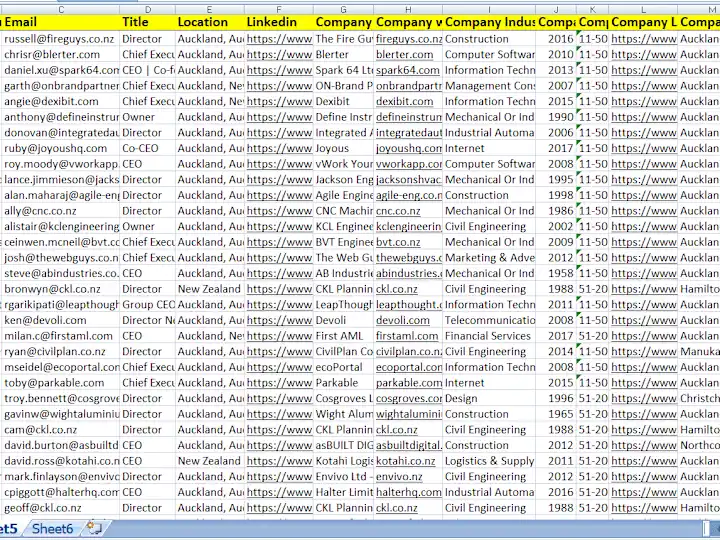Insert a new worksheet using the tab icon
The width and height of the screenshot is (720, 540).
click(x=94, y=528)
